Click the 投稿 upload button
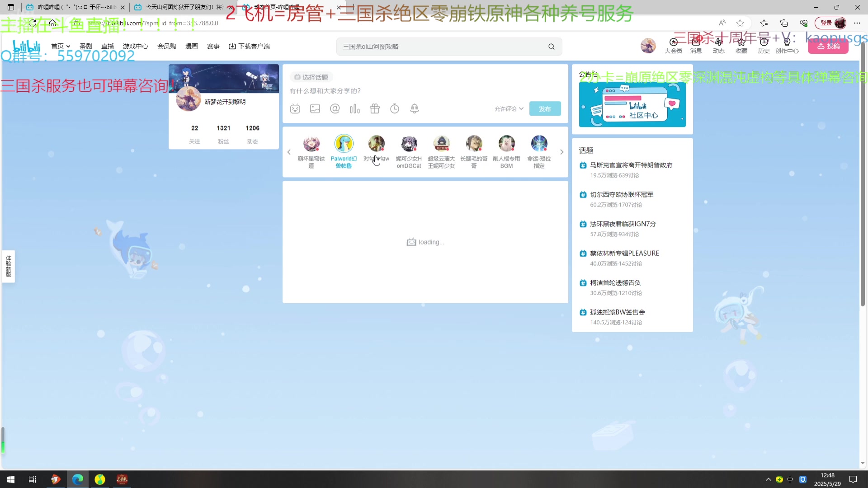The width and height of the screenshot is (868, 488). click(828, 46)
